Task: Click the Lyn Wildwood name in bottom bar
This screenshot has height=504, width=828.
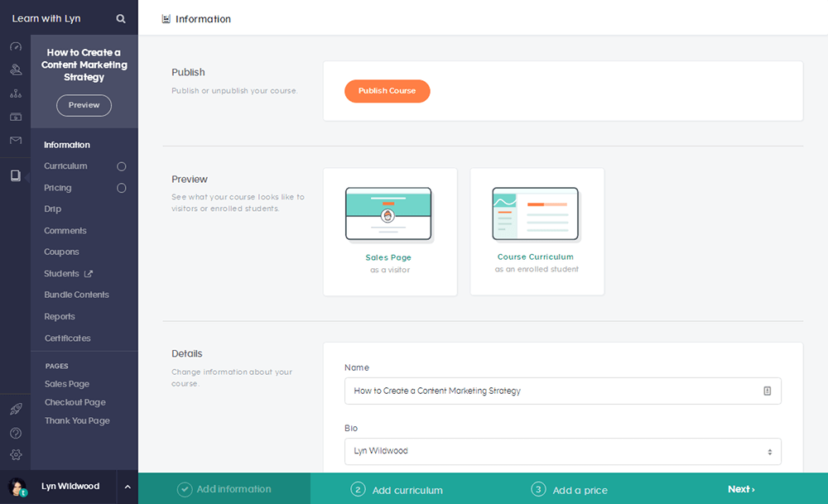Action: (x=70, y=486)
